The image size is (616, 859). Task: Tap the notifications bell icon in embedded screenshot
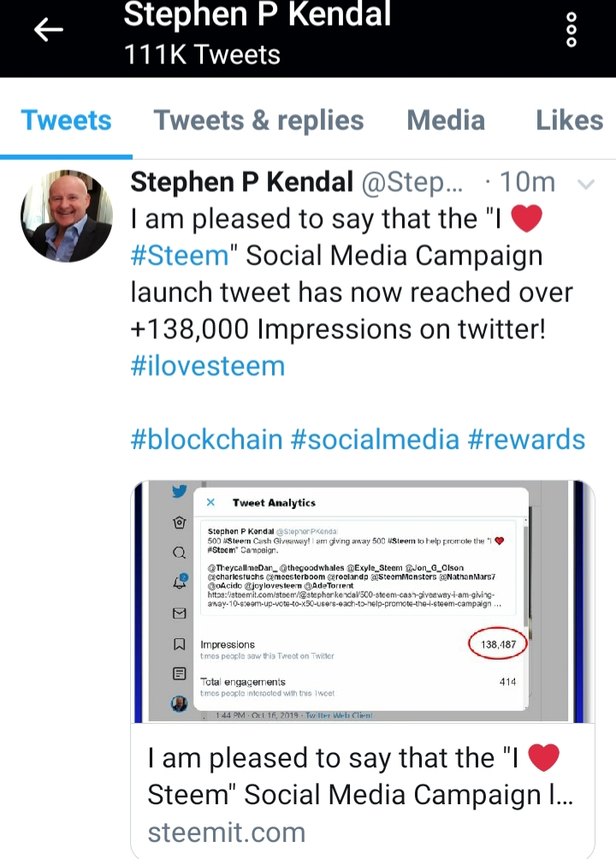180,582
